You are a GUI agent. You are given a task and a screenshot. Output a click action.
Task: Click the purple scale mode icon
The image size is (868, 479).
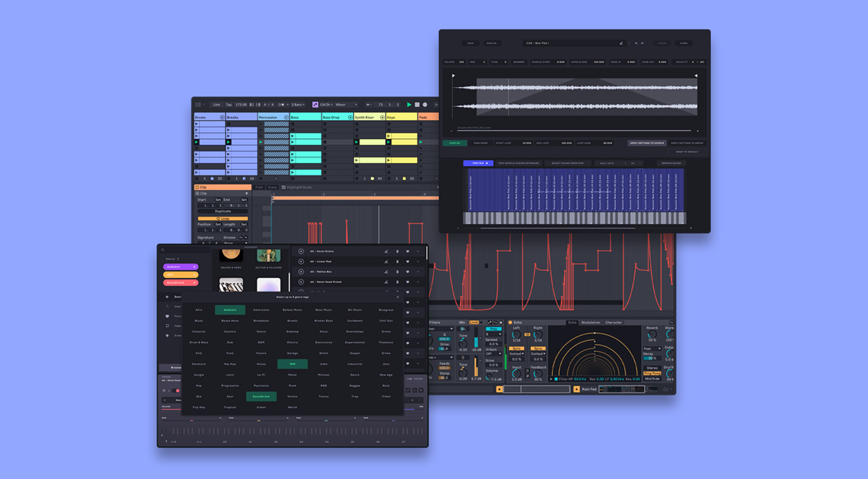315,105
